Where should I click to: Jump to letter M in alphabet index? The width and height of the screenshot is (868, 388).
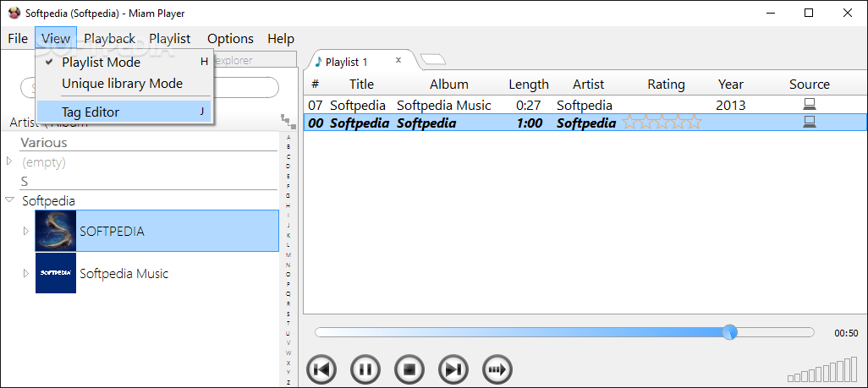(288, 254)
